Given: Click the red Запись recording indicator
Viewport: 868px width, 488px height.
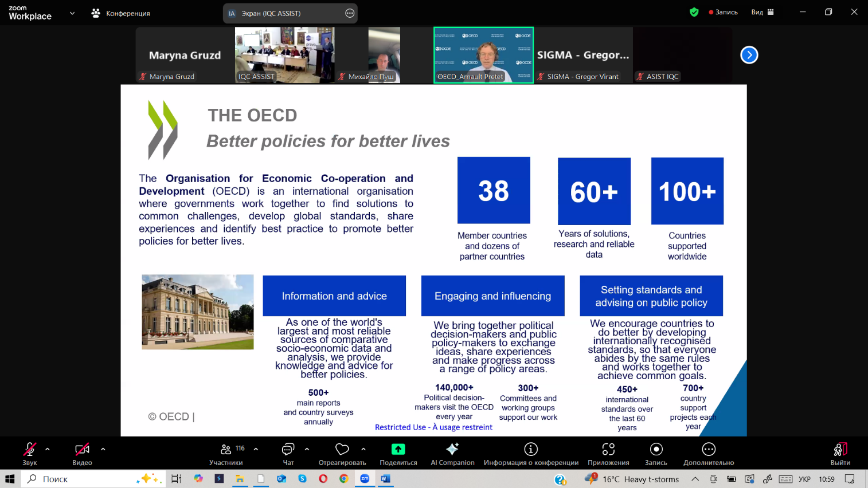Looking at the screenshot, I should tap(723, 12).
